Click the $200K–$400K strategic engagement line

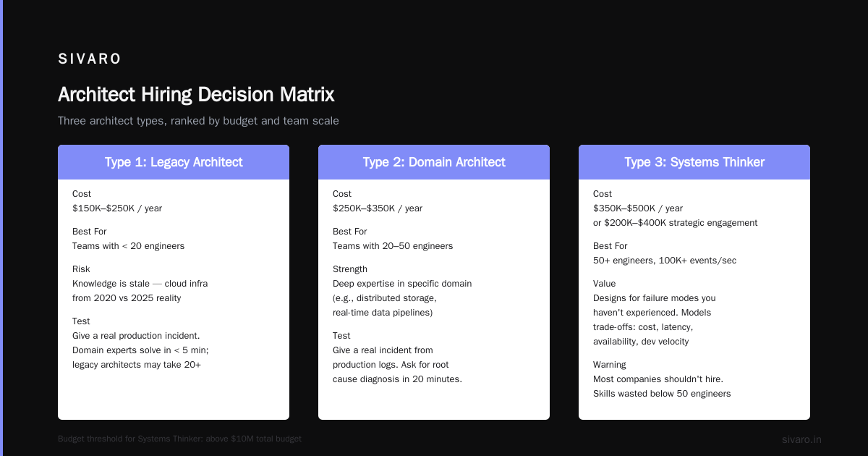coord(676,223)
